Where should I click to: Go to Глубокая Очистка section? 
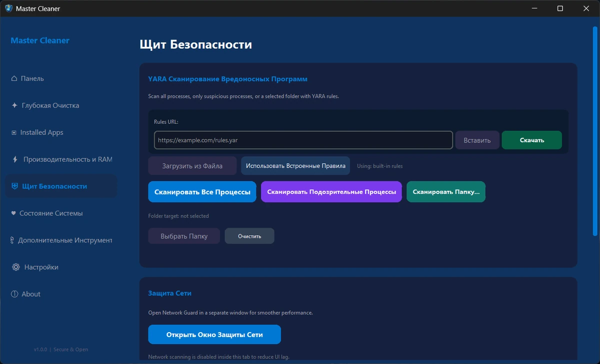[x=61, y=105]
